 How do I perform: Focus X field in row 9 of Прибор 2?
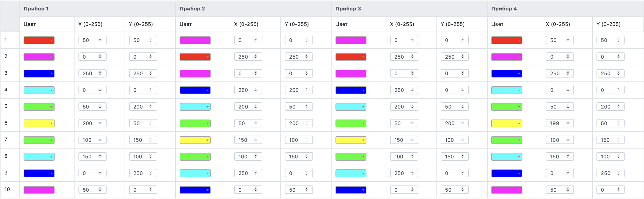tap(248, 173)
